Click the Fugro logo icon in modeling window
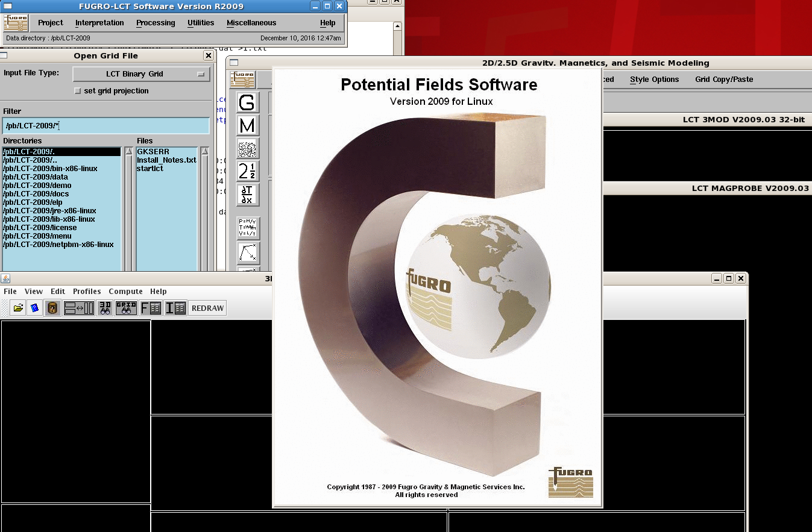The height and width of the screenshot is (532, 812). pyautogui.click(x=243, y=80)
